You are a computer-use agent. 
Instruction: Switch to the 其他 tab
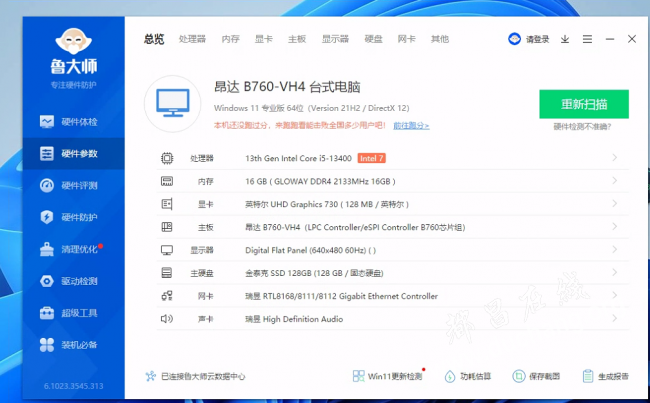(440, 39)
